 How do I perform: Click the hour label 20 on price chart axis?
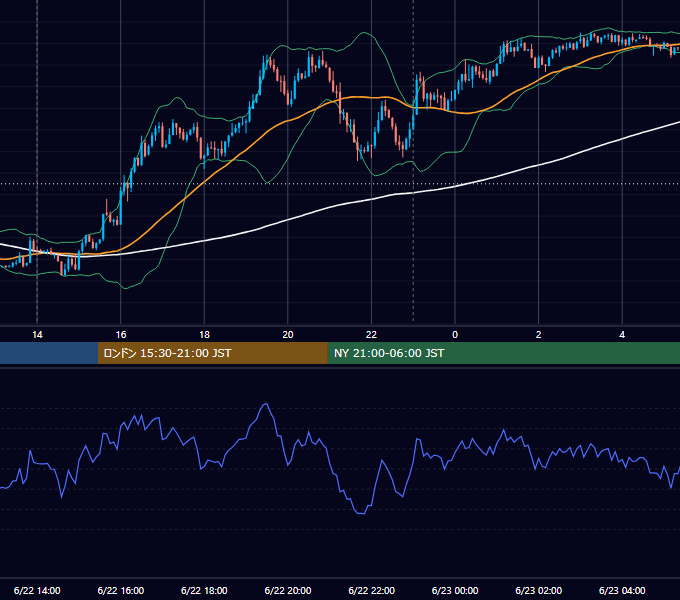pyautogui.click(x=288, y=335)
